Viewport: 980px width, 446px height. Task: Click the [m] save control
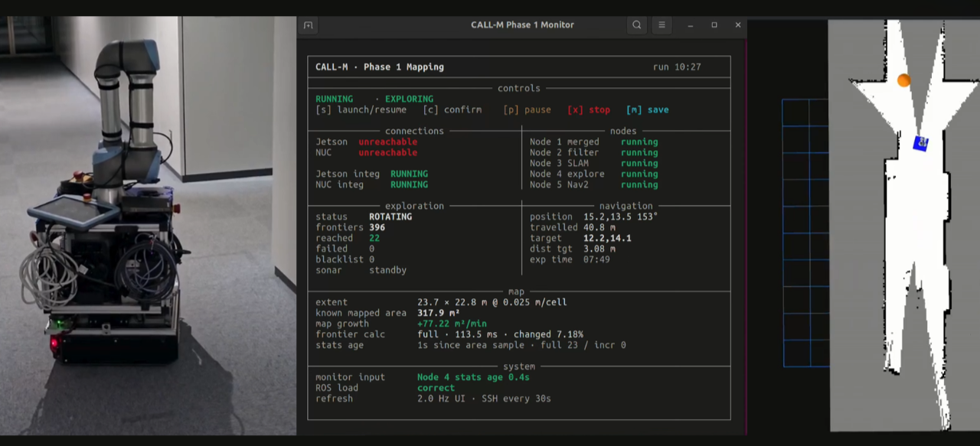648,110
